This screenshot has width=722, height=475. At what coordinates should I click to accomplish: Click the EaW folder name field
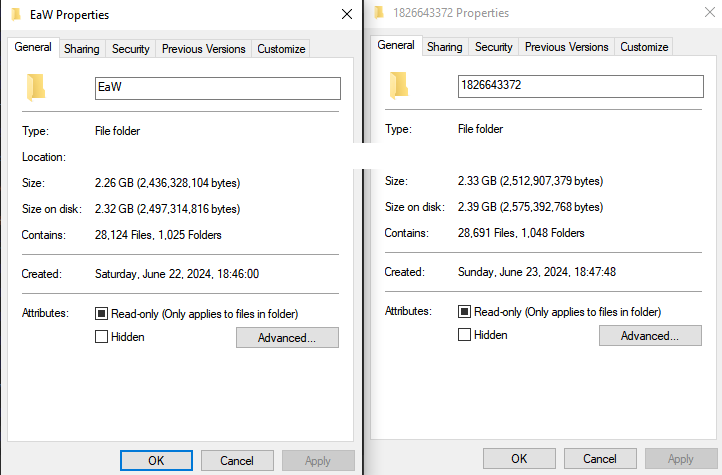(x=218, y=88)
